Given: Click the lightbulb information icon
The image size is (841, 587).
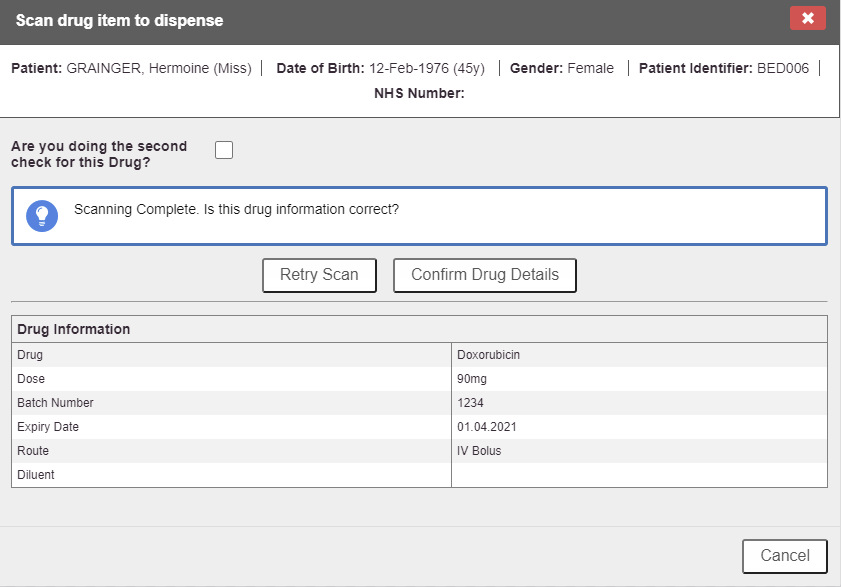Looking at the screenshot, I should pos(41,216).
